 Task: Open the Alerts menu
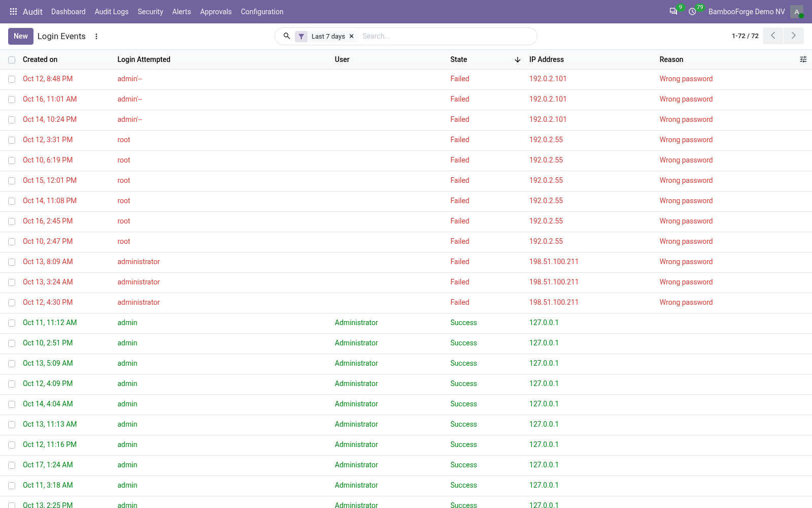[182, 12]
